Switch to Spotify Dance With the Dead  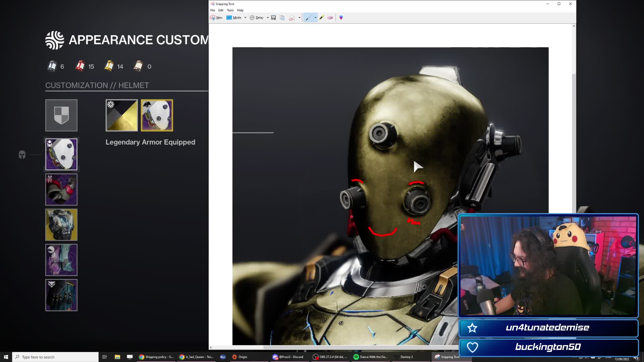371,357
